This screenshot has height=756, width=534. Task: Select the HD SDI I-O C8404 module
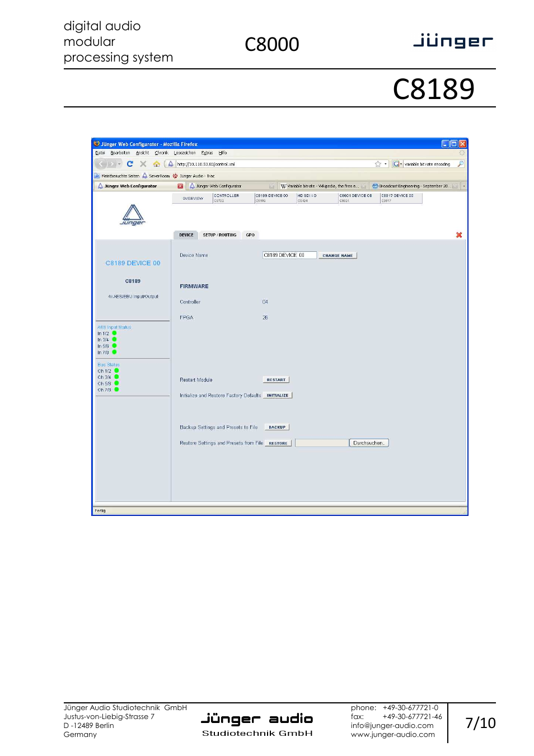(317, 198)
